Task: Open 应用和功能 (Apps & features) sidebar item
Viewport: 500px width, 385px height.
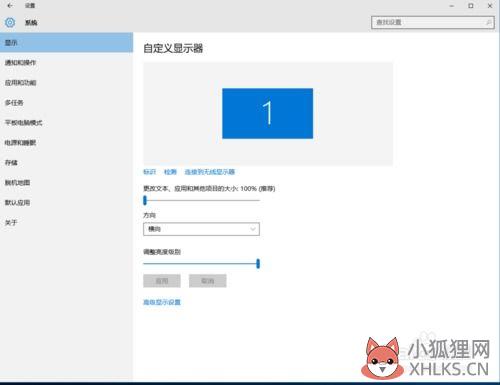Action: 66,83
